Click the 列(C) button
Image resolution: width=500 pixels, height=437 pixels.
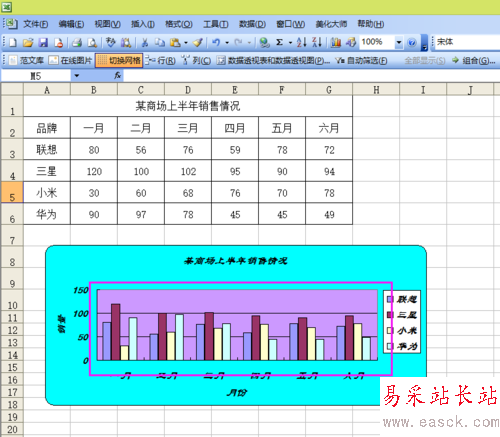point(196,60)
